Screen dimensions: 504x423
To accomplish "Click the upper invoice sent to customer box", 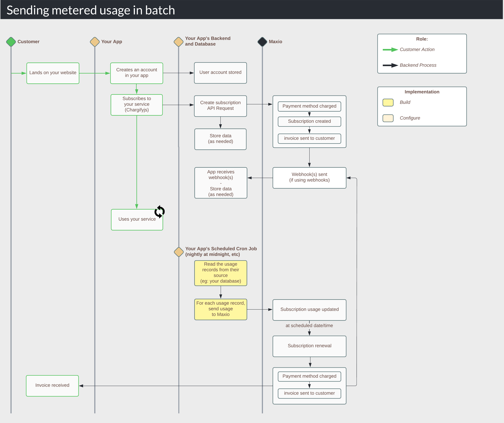I will coord(309,138).
